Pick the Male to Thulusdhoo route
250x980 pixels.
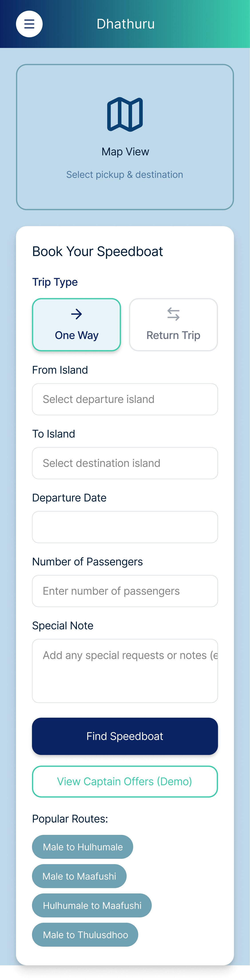pos(85,935)
